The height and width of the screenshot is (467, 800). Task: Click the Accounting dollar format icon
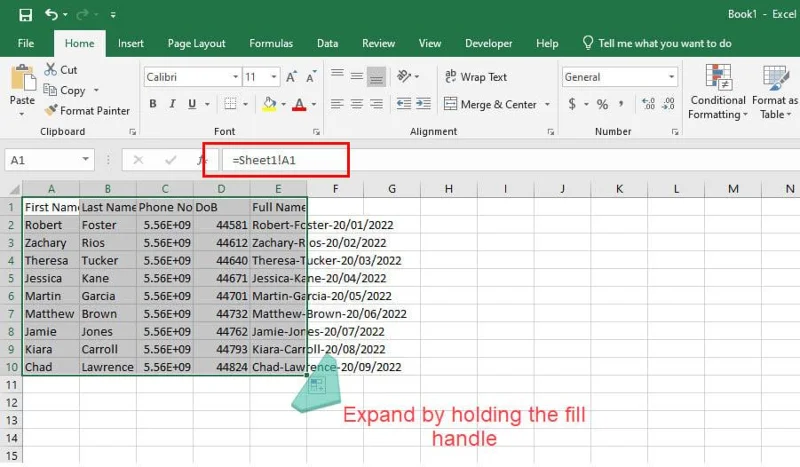point(572,105)
